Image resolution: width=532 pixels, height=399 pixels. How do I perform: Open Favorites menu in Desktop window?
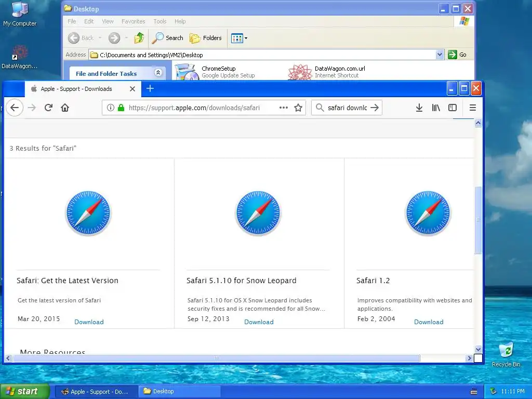[x=134, y=21]
